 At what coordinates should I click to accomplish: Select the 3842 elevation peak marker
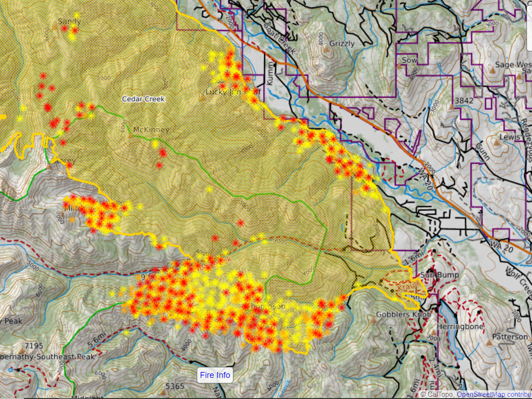click(x=452, y=106)
